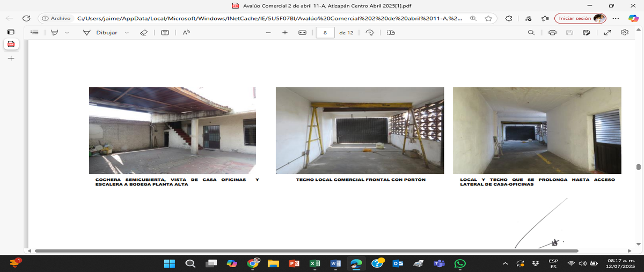This screenshot has height=272, width=644.
Task: Open PDF settings gear icon
Action: tap(625, 32)
